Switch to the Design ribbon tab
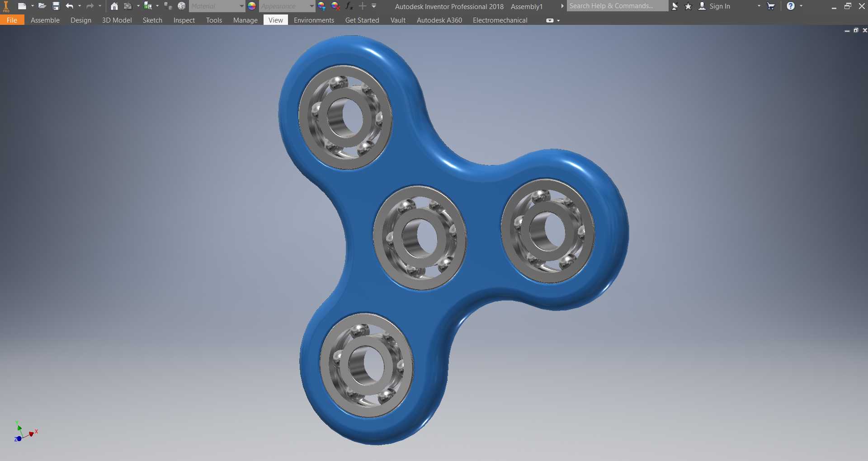868x461 pixels. click(x=81, y=20)
